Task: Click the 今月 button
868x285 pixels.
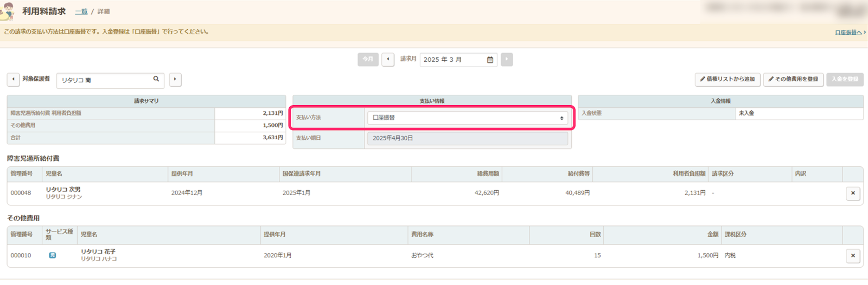Action: (x=368, y=60)
